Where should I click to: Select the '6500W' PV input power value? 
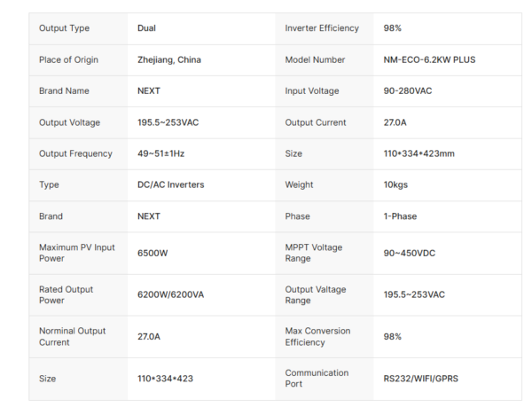pos(153,253)
